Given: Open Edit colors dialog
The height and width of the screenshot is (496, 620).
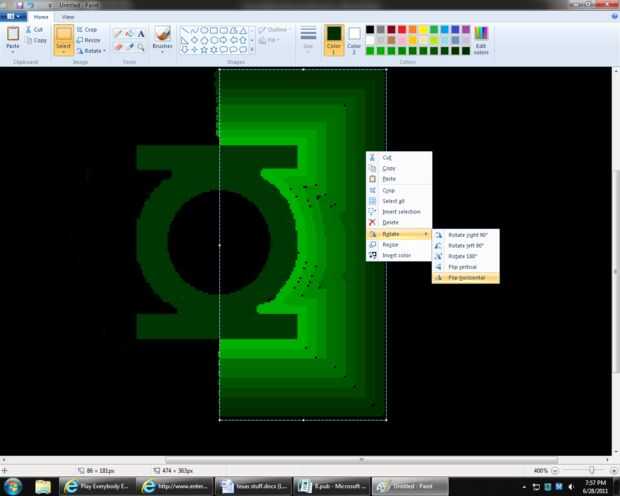Looking at the screenshot, I should click(481, 40).
